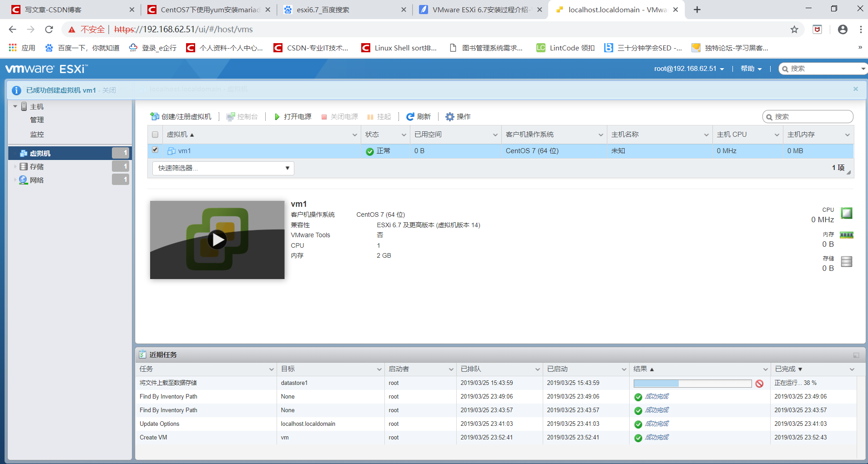868x464 pixels.
Task: Open the Status (状态) column dropdown arrow
Action: coord(404,135)
